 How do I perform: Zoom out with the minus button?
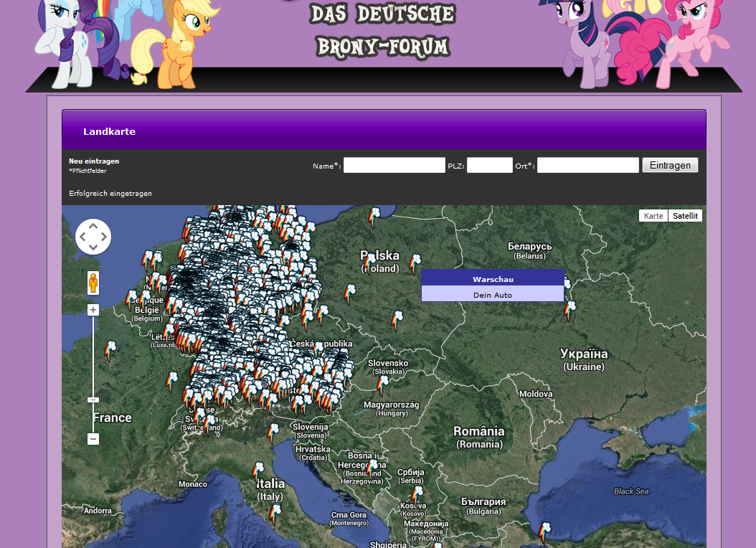point(93,438)
